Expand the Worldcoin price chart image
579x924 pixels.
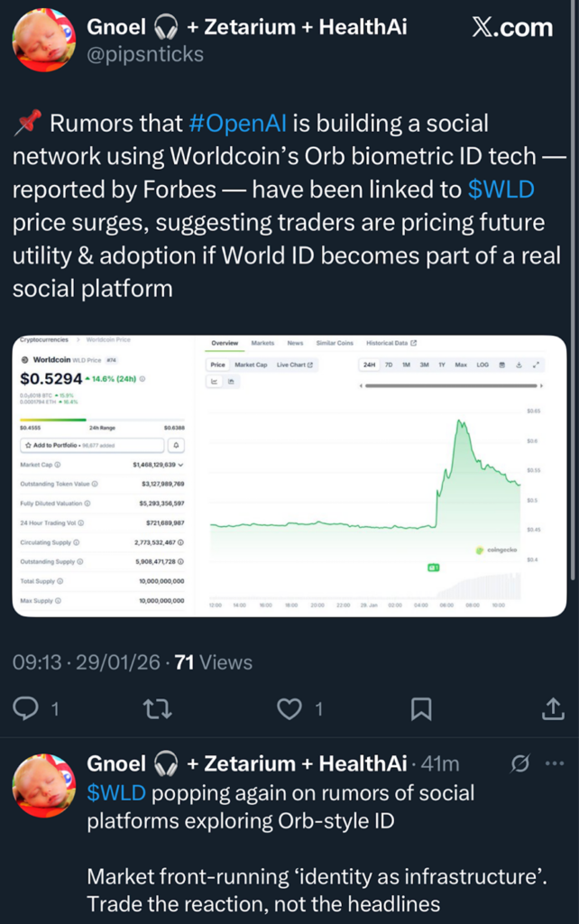point(289,476)
